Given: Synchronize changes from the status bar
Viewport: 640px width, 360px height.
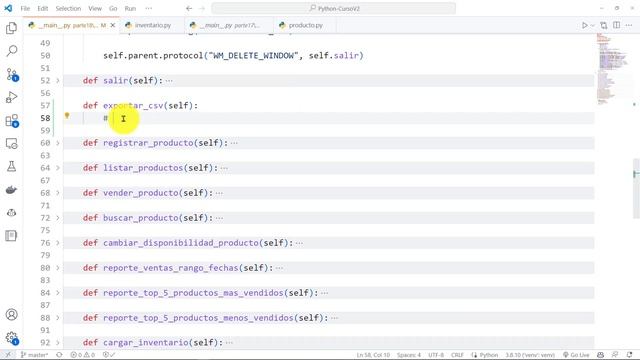Looking at the screenshot, I should click(x=59, y=355).
